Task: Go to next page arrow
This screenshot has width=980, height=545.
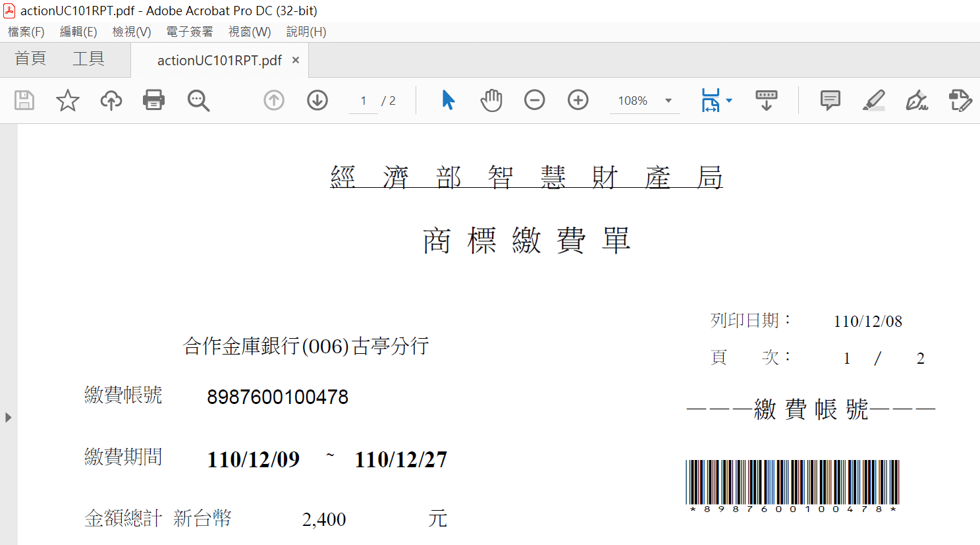Action: click(317, 100)
